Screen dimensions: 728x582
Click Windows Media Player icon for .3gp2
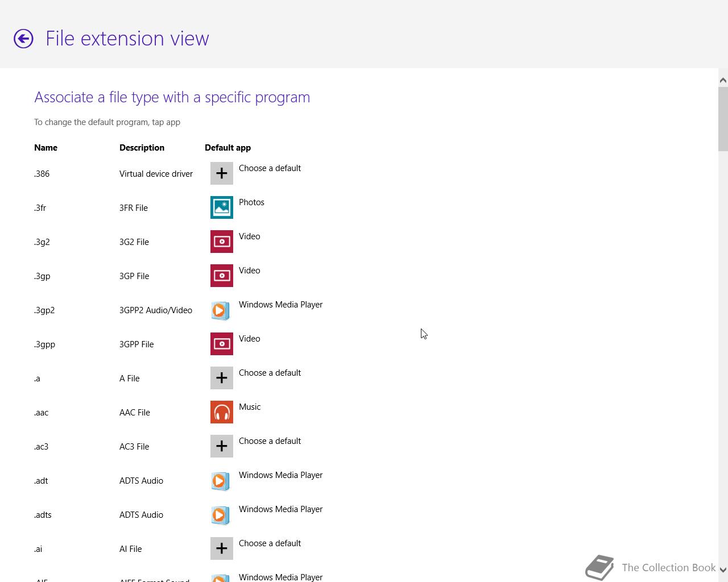coord(222,310)
